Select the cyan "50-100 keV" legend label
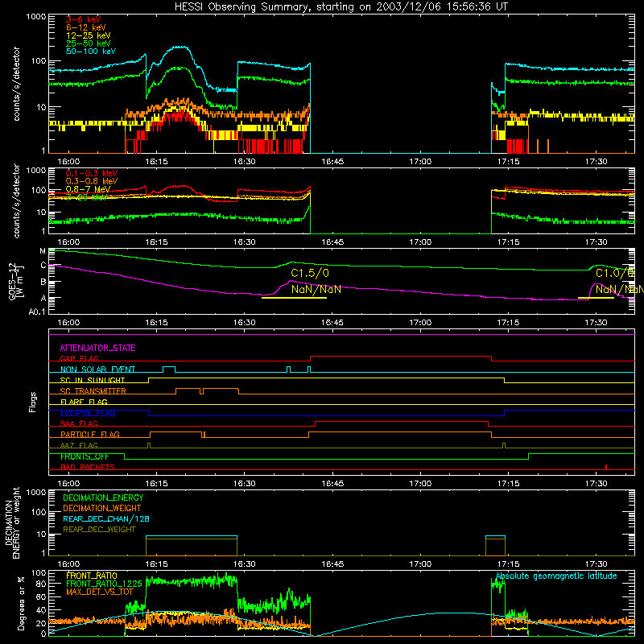The width and height of the screenshot is (644, 644). [91, 52]
